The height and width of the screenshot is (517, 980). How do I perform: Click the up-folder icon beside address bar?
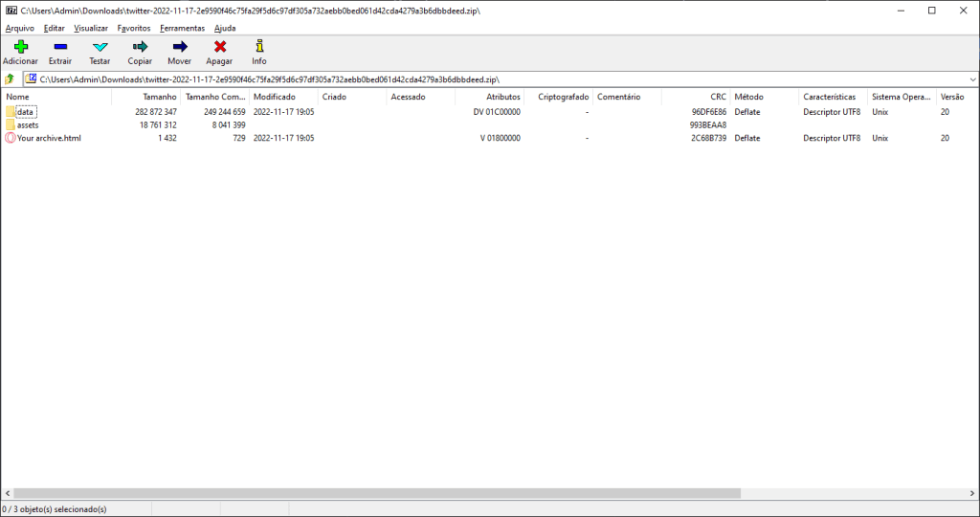pyautogui.click(x=10, y=79)
